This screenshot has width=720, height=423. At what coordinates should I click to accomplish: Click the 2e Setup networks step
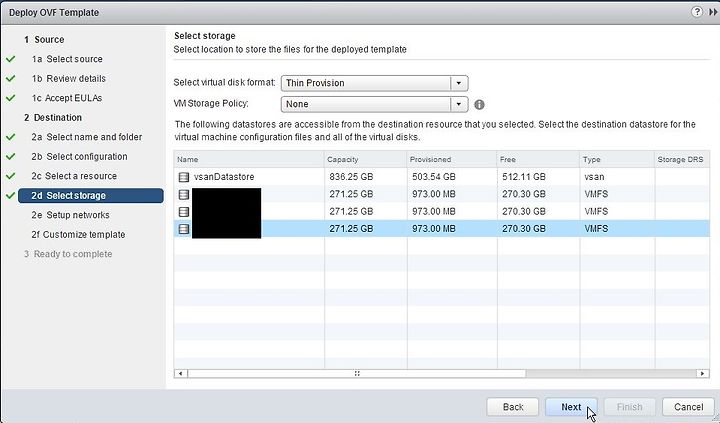[70, 215]
